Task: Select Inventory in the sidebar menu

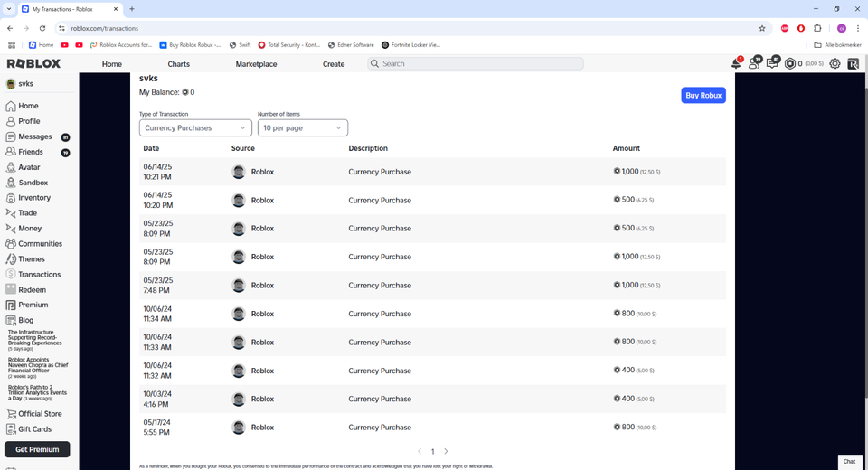Action: point(34,198)
